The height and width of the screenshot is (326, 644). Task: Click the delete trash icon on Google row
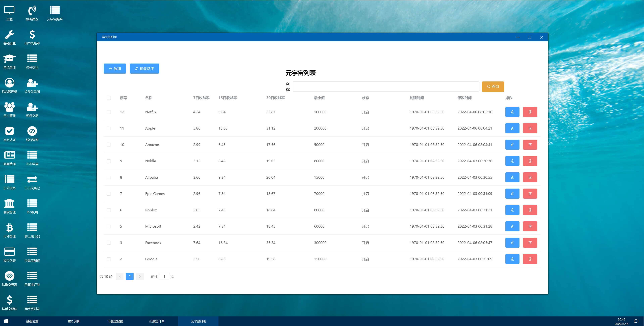point(530,259)
